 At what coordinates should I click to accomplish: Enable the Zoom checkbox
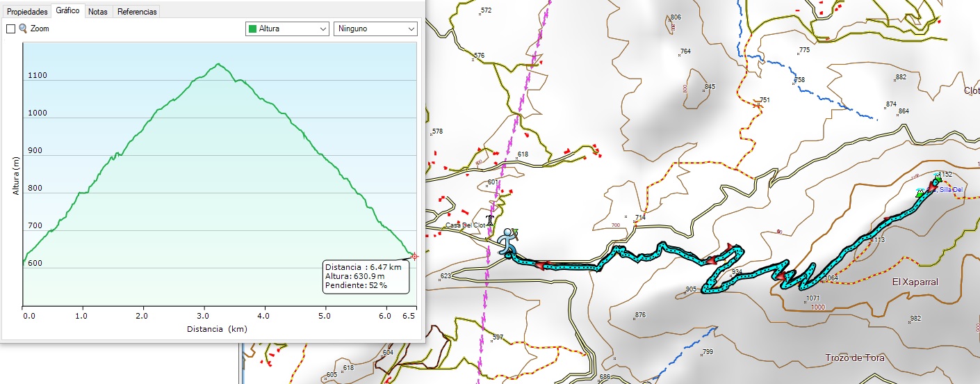pos(10,29)
